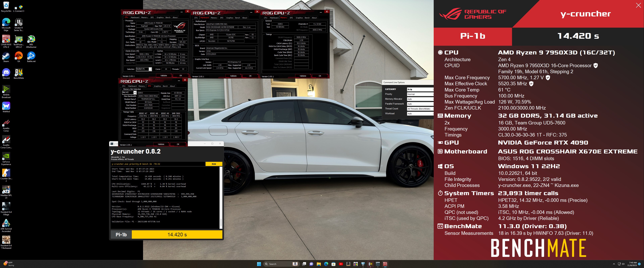This screenshot has height=268, width=644.
Task: Open Madden NFL 23 desktop icon
Action: point(6,192)
